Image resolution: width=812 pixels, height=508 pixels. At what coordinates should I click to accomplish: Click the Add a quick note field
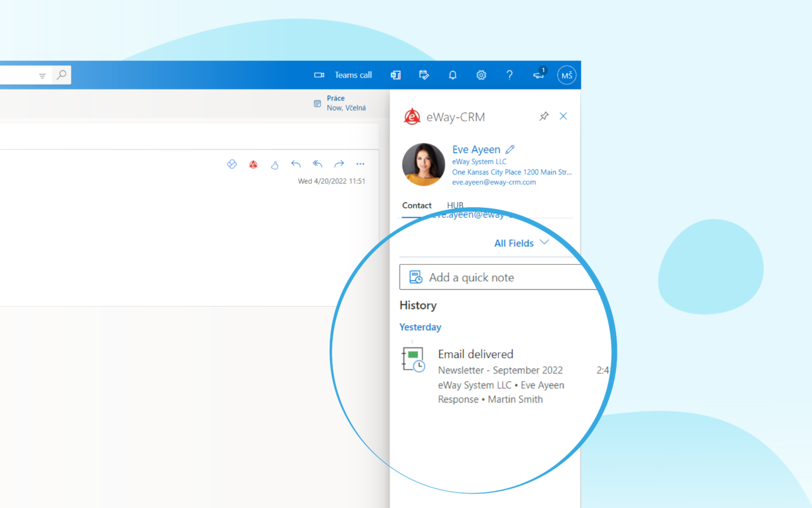tap(499, 277)
